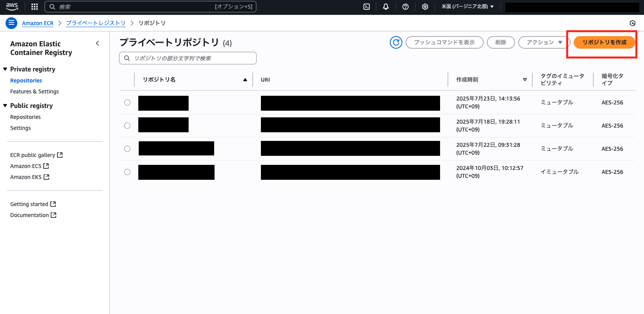Open Repositories under Private registry
The width and height of the screenshot is (644, 314).
point(26,80)
